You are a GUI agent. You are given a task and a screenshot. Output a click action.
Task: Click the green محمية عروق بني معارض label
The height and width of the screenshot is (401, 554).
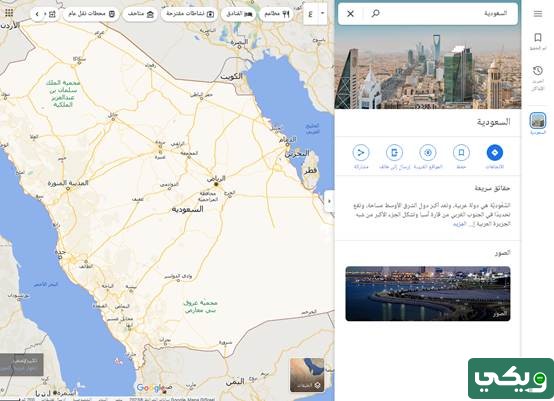(200, 307)
